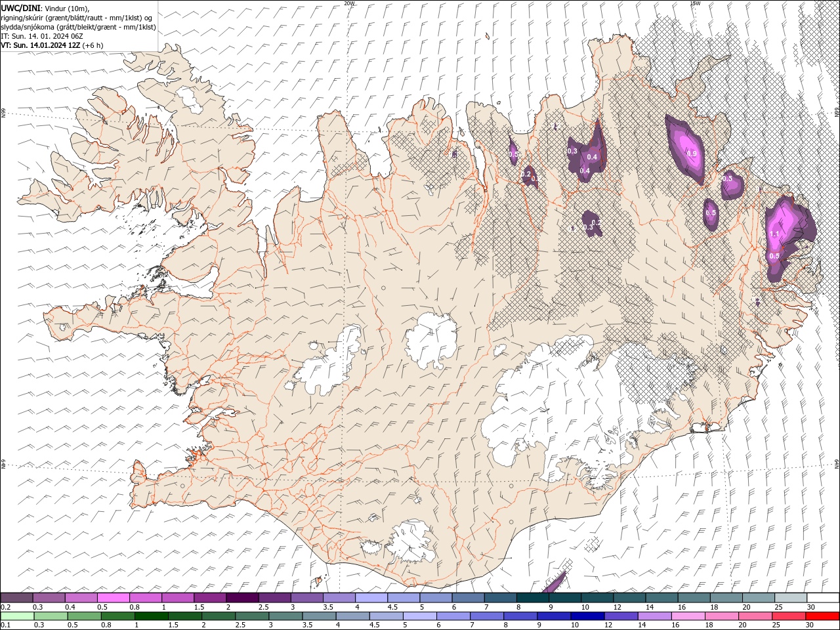Click the 0.2 label under purple legend
This screenshot has height=630, width=840.
pyautogui.click(x=5, y=607)
